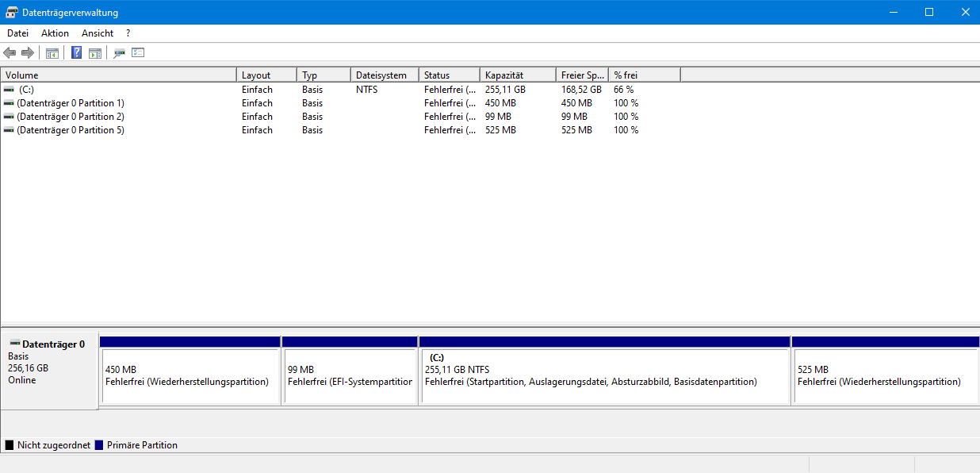Click the Forward arrow toolbar icon
The image size is (980, 473).
click(x=28, y=53)
